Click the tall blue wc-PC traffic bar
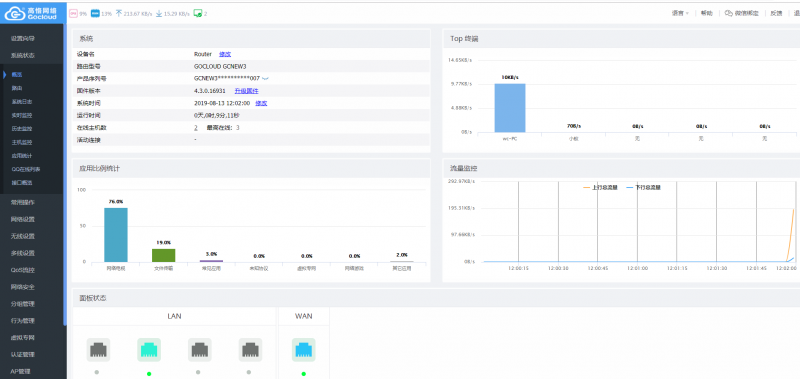This screenshot has height=379, width=800. click(x=510, y=108)
